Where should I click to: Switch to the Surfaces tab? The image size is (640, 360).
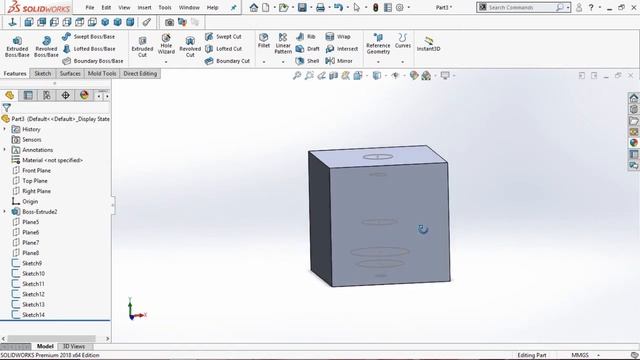click(70, 73)
